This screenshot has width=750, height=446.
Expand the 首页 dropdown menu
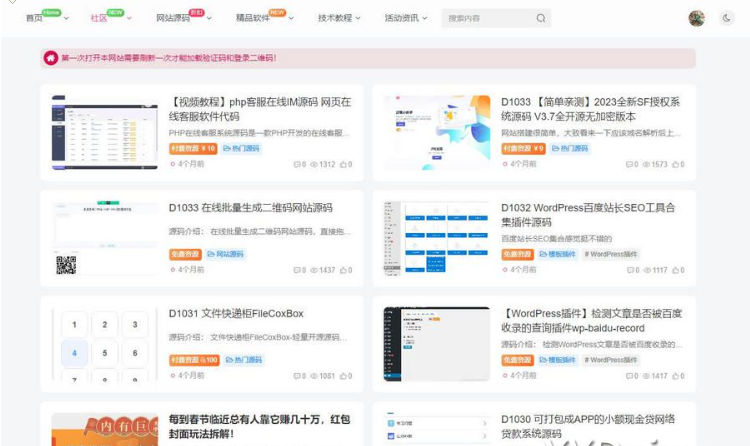coord(66,19)
